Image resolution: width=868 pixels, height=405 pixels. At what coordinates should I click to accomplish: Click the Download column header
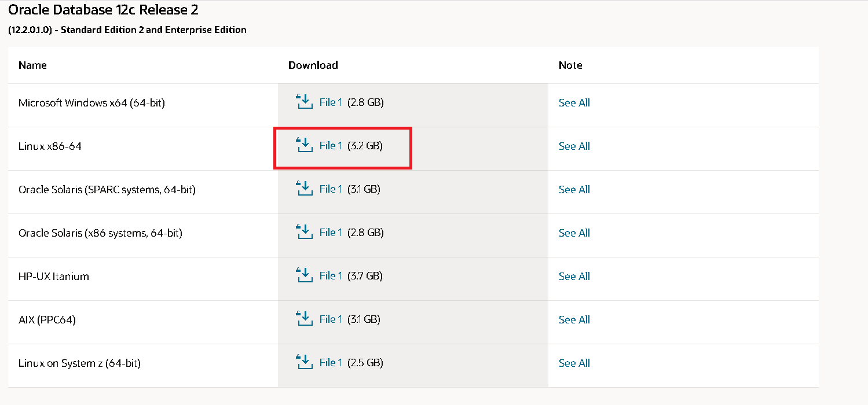click(x=313, y=65)
